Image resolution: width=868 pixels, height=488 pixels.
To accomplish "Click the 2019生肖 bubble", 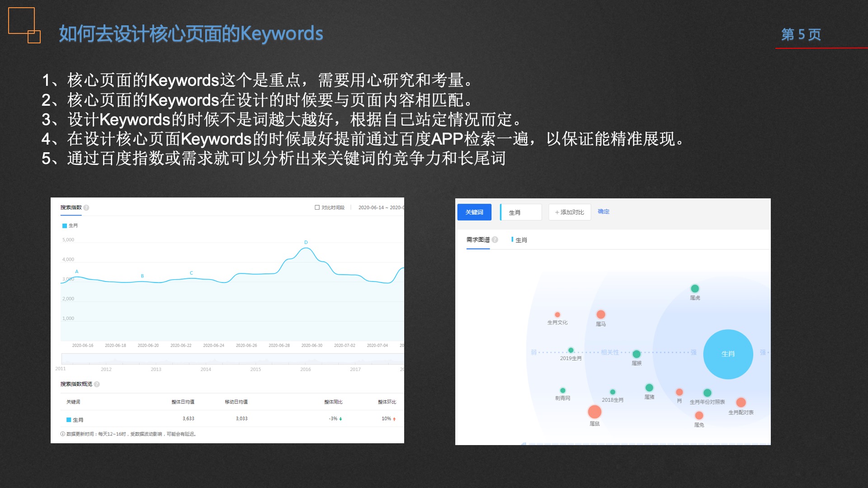I will click(x=571, y=350).
